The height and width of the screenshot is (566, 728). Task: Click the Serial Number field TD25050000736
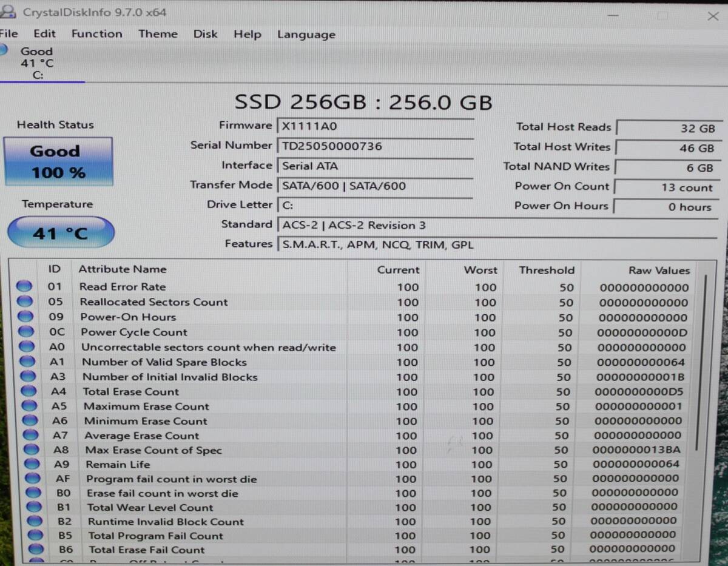coord(375,146)
